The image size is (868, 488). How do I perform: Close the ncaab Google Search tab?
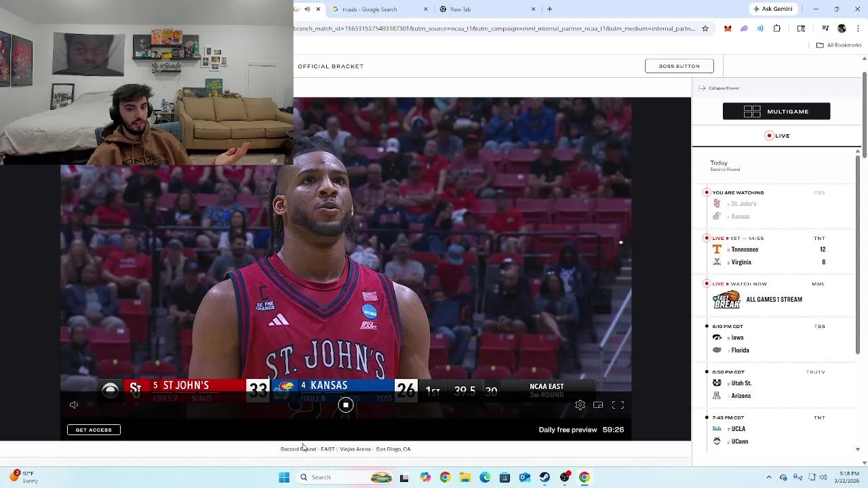click(426, 9)
